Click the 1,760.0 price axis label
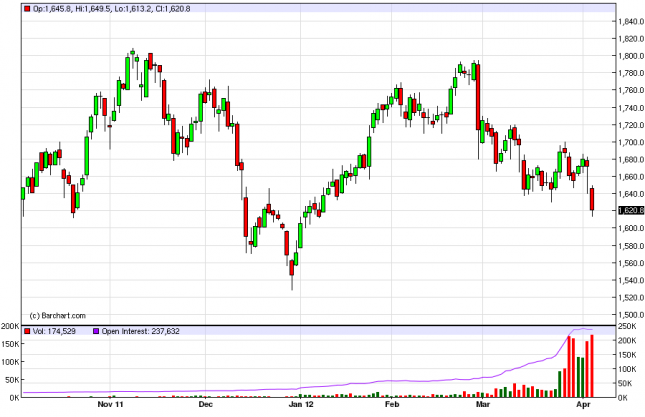 [x=631, y=90]
